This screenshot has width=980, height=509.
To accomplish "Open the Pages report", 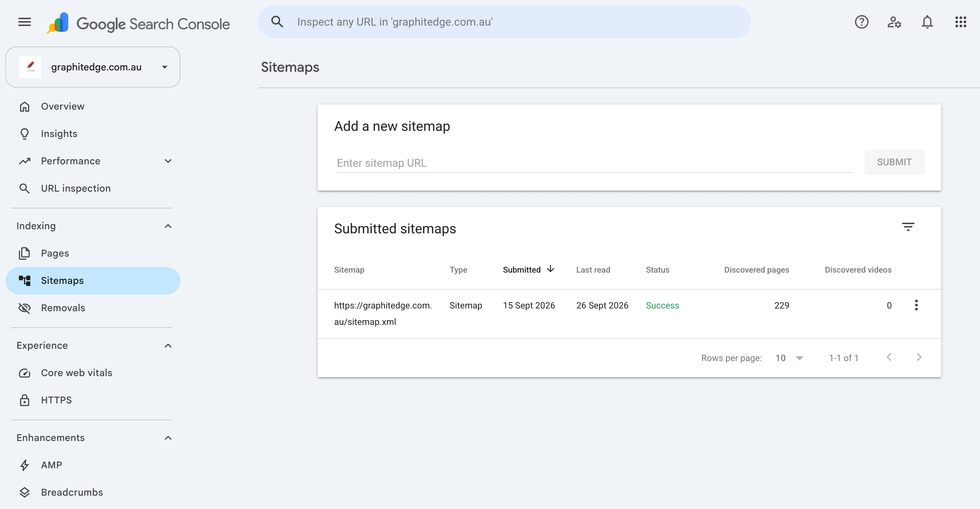I will tap(93, 253).
